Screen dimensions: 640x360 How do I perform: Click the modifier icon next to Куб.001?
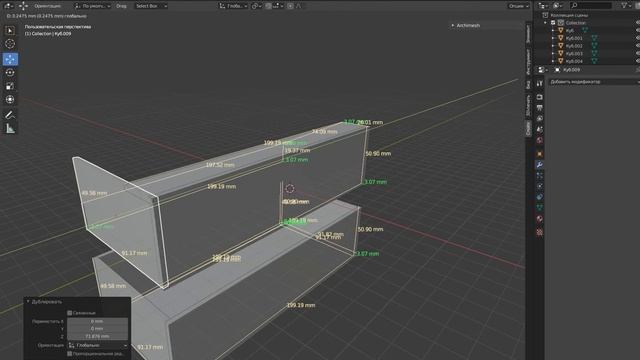tap(594, 38)
